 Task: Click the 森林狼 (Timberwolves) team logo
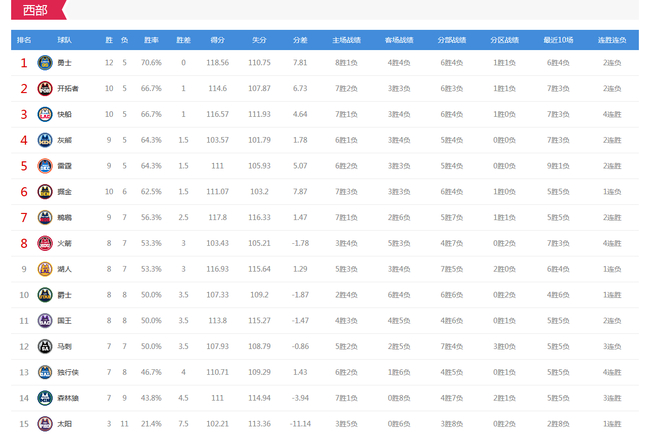pos(45,398)
